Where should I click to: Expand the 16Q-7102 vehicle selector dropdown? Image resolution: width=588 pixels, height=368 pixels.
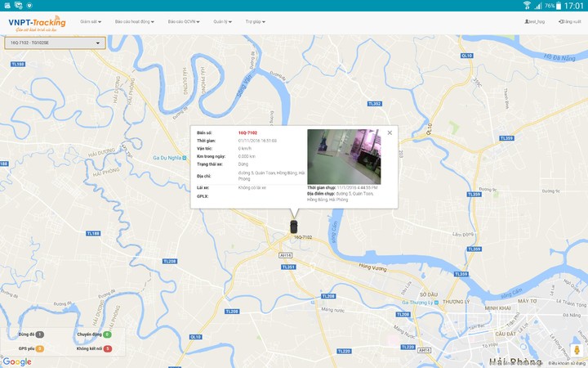click(56, 43)
